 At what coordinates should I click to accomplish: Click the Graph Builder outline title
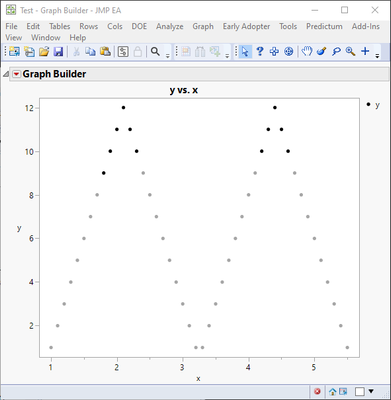(54, 74)
